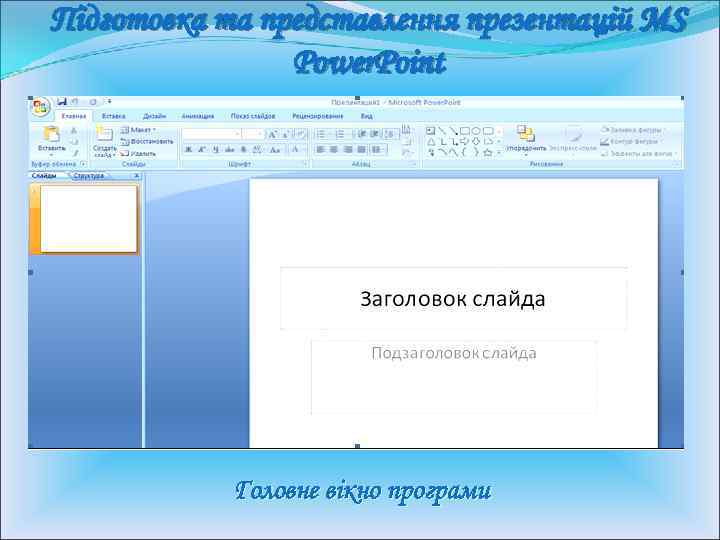Toggle text shadow S formatting
Screen dimensions: 720x540
pyautogui.click(x=244, y=149)
